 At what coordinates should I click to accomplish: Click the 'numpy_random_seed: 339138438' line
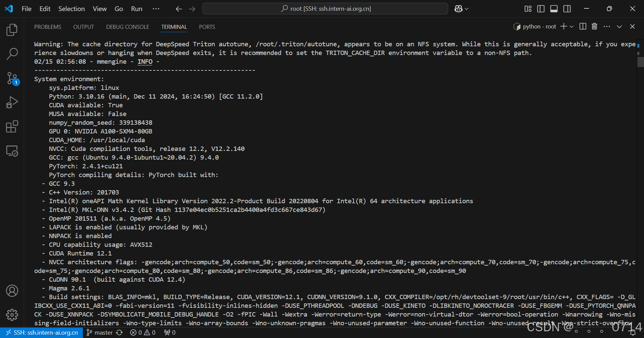pyautogui.click(x=101, y=123)
